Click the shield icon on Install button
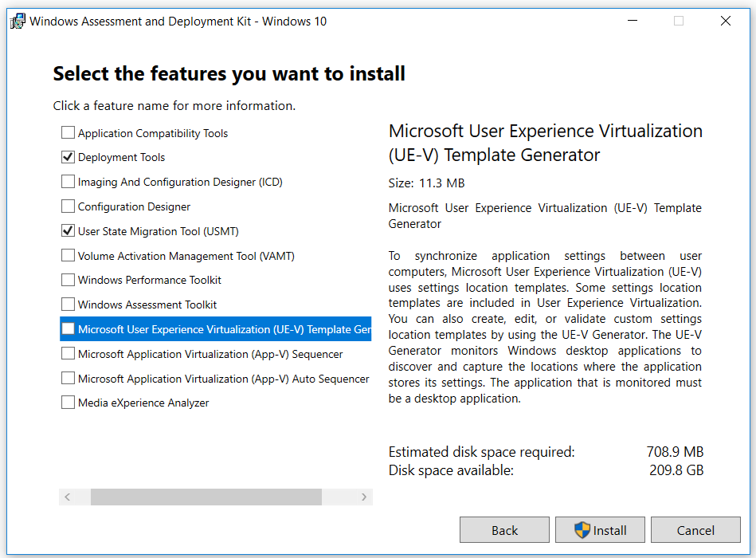 point(582,530)
